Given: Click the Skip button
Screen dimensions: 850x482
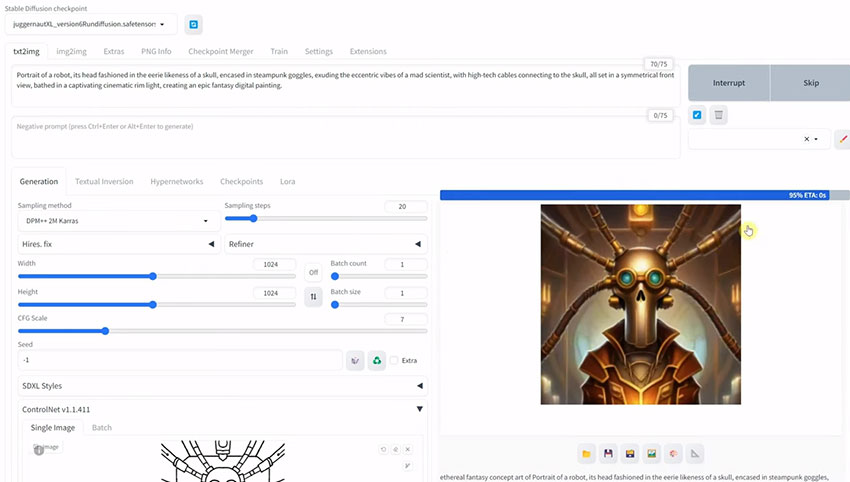Looking at the screenshot, I should (x=810, y=83).
